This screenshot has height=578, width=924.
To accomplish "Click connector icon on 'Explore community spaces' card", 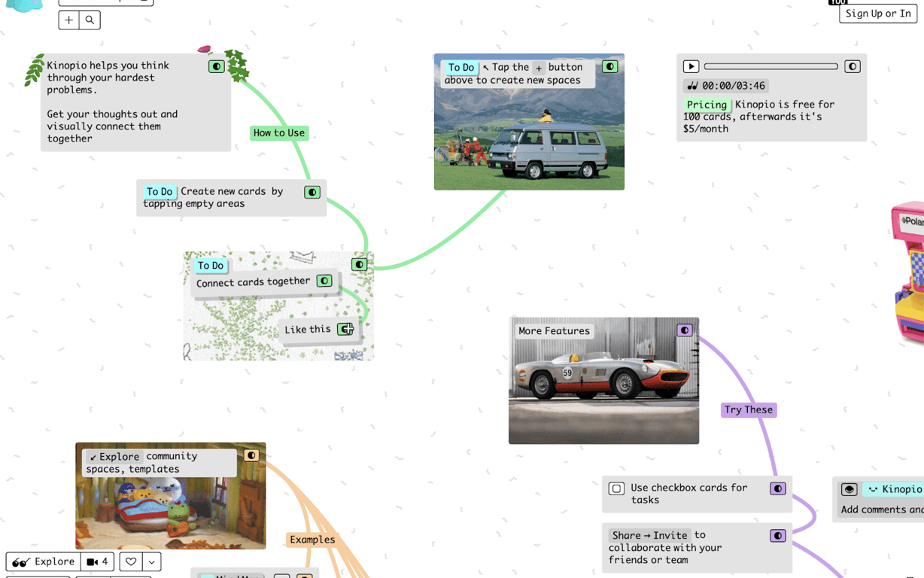I will 251,455.
